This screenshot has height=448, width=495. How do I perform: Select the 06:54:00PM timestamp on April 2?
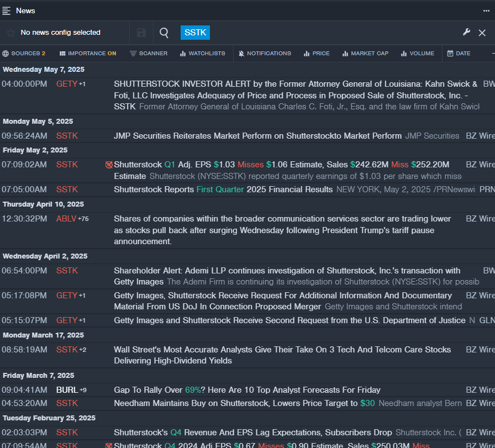[x=24, y=271]
